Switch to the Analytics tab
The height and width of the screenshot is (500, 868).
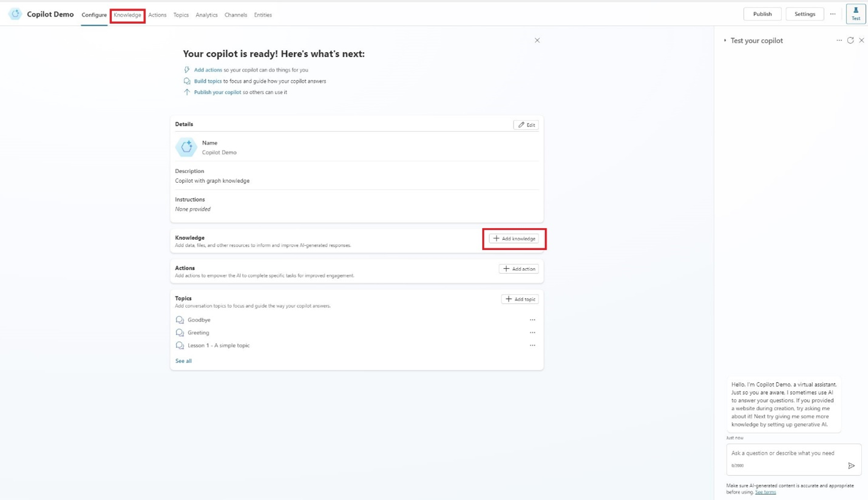tap(206, 15)
